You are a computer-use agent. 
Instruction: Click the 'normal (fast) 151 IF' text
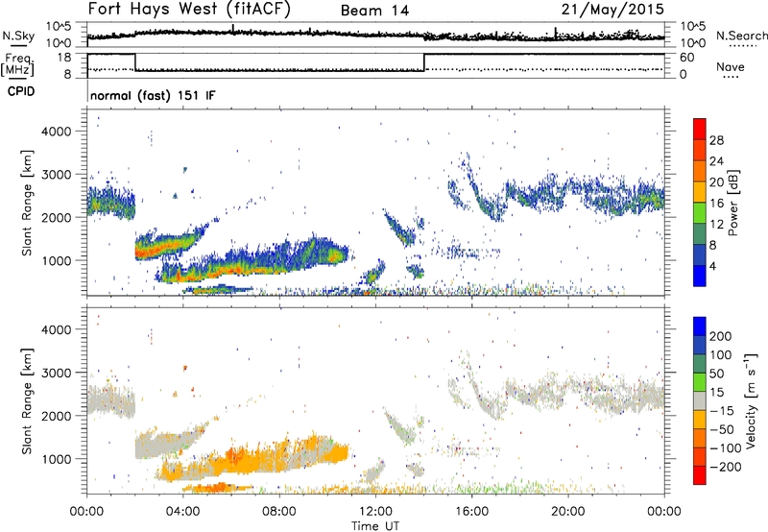pyautogui.click(x=153, y=95)
